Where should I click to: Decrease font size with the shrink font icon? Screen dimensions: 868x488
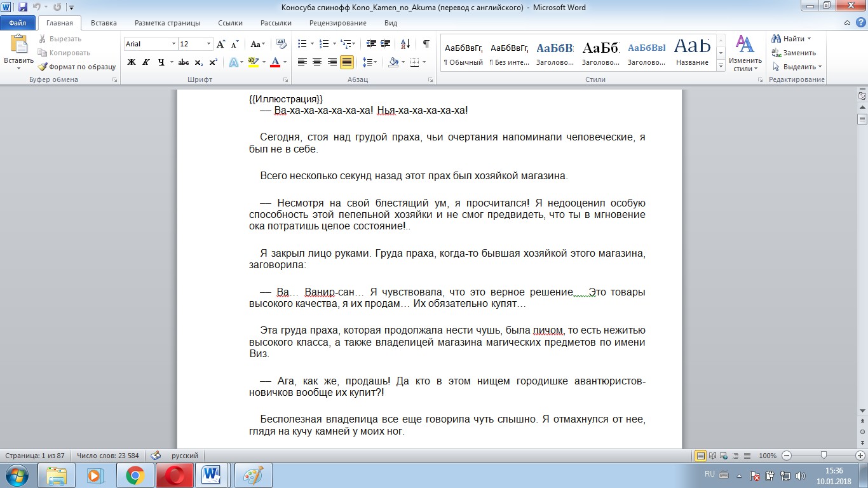pyautogui.click(x=234, y=44)
